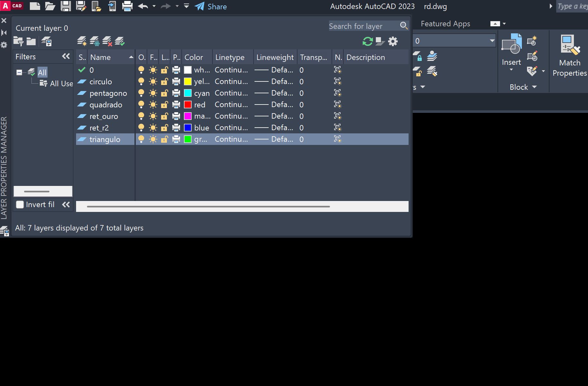Undo the last action
The height and width of the screenshot is (386, 588).
(x=143, y=6)
